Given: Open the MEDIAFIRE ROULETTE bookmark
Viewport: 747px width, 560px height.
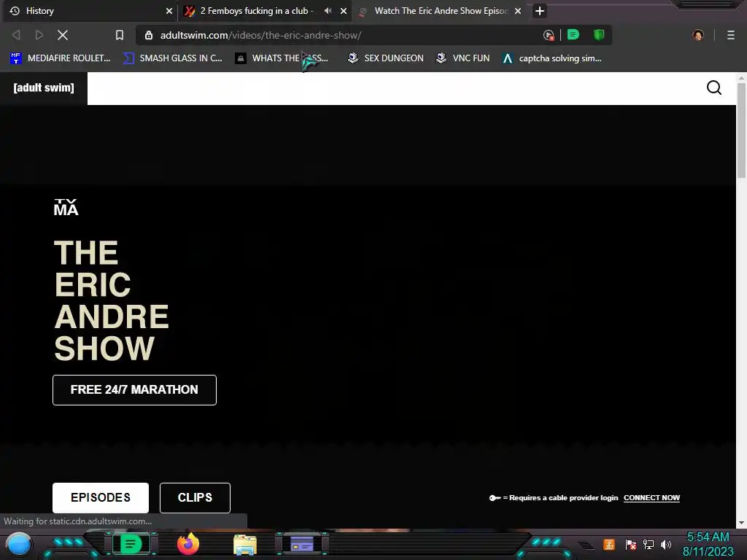Looking at the screenshot, I should click(x=61, y=58).
